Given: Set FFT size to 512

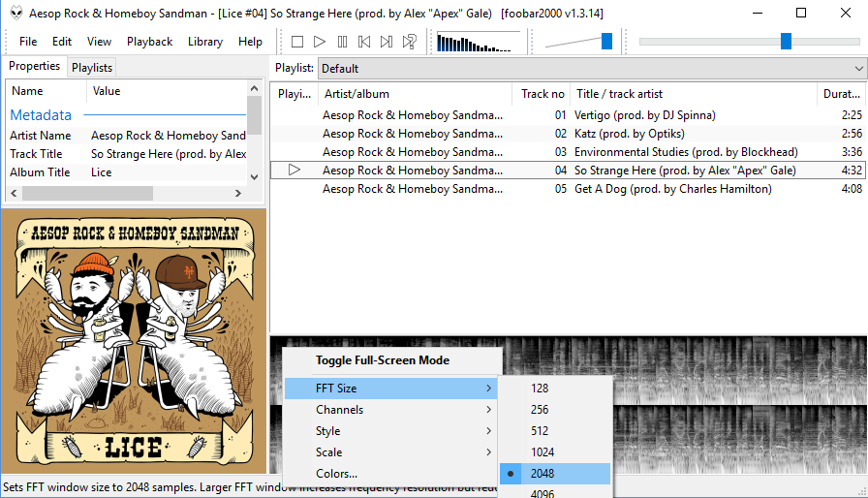Looking at the screenshot, I should pos(555,431).
